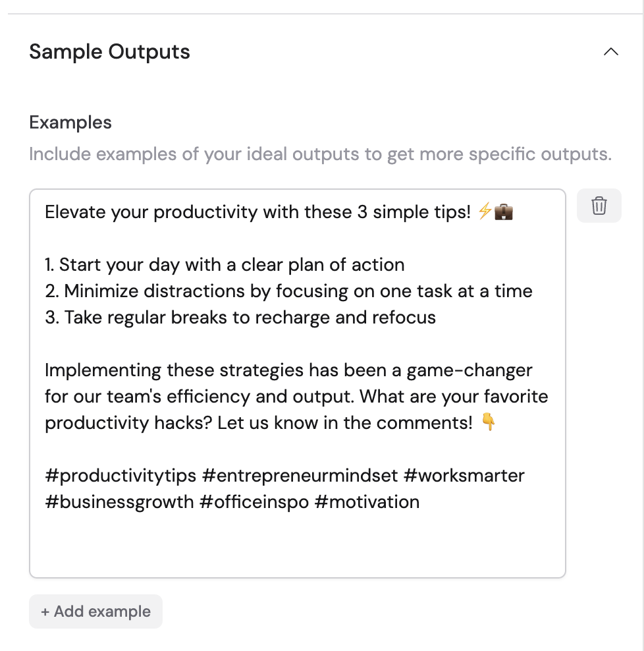
Task: Click the "+ Add example" button label
Action: (95, 611)
